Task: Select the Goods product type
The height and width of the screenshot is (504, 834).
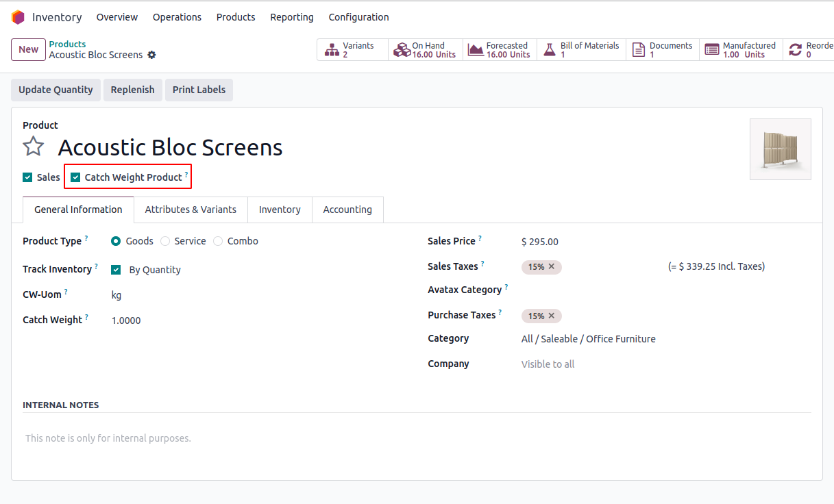Action: [116, 241]
